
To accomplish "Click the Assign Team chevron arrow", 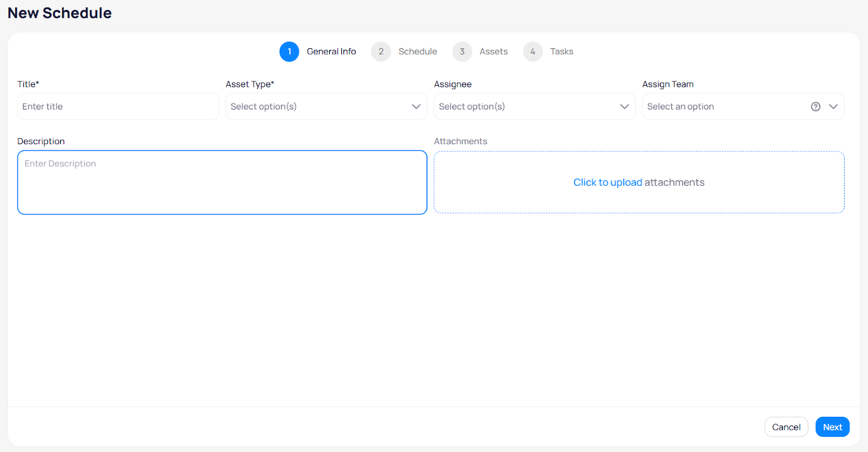I will click(x=833, y=107).
